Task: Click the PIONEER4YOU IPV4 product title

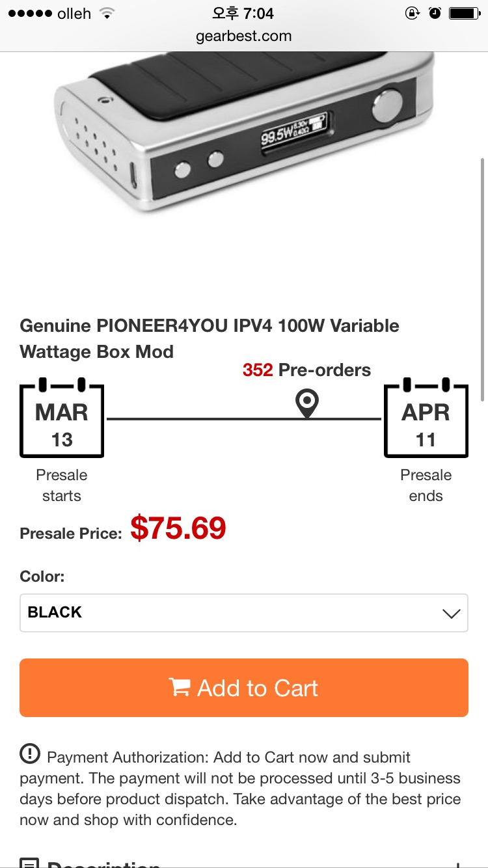Action: (210, 338)
